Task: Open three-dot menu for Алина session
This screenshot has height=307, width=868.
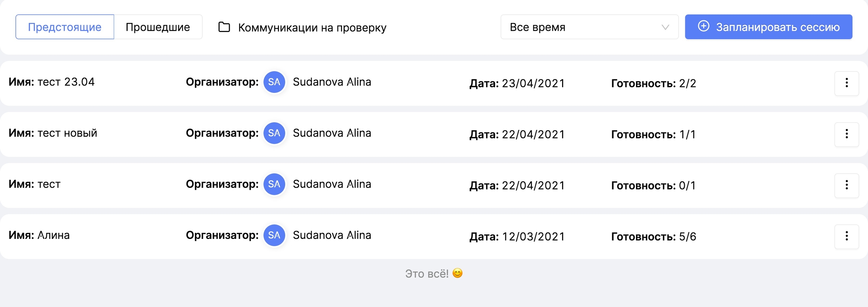Action: 847,236
